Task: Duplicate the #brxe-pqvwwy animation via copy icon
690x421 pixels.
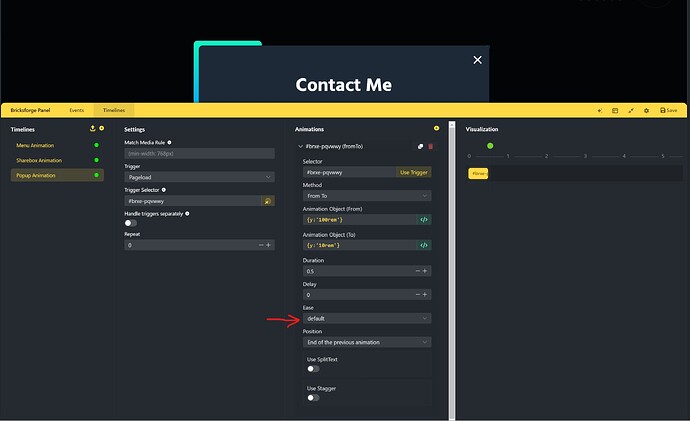Action: [x=421, y=147]
